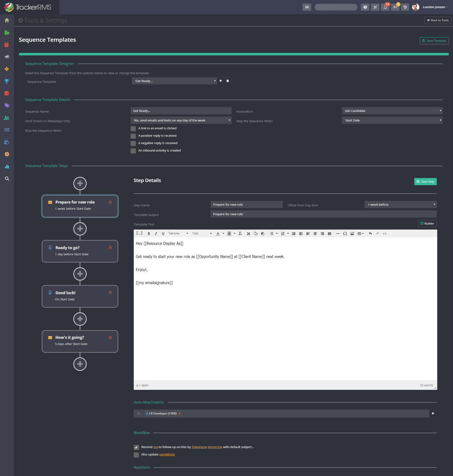Uncheck the Remind me to follow up checkbox
Screen dimensions: 453x476
[x=136, y=448]
